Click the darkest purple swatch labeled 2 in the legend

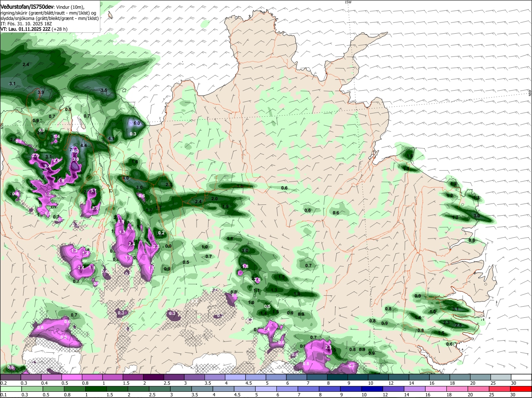pyautogui.click(x=153, y=377)
